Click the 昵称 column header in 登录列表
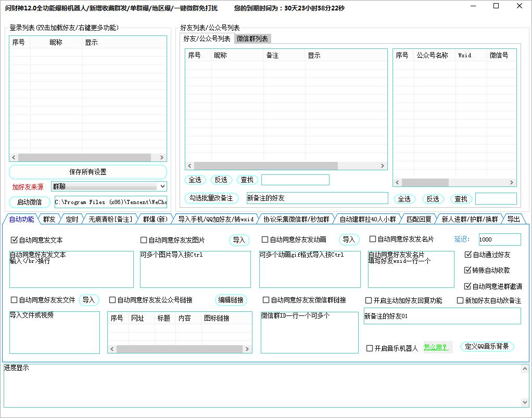The image size is (532, 418). pyautogui.click(x=56, y=43)
